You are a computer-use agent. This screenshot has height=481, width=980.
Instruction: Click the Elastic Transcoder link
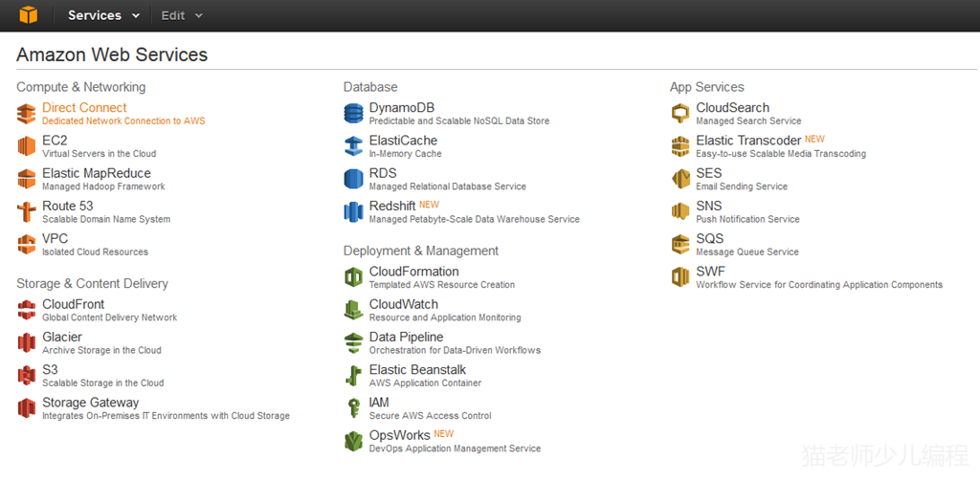748,141
